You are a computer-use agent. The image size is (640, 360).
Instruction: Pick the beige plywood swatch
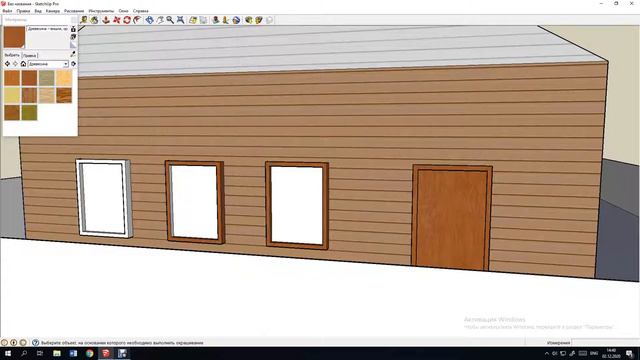pyautogui.click(x=47, y=95)
